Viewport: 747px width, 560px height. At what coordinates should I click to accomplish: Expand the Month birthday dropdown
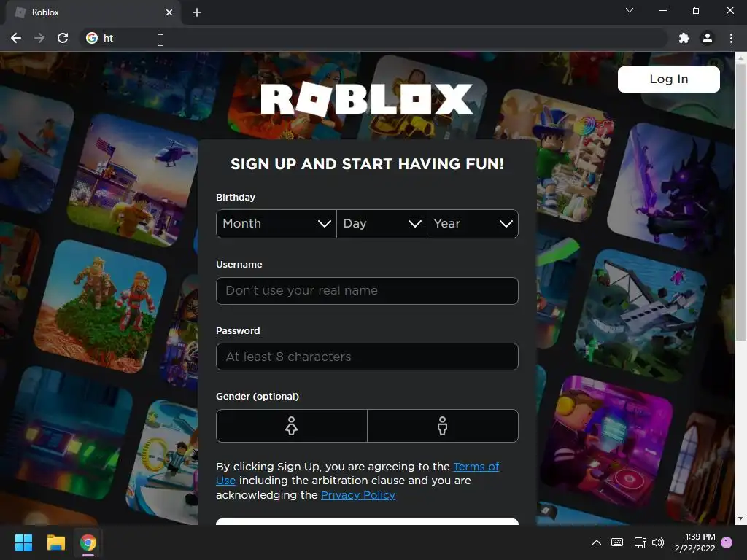276,224
